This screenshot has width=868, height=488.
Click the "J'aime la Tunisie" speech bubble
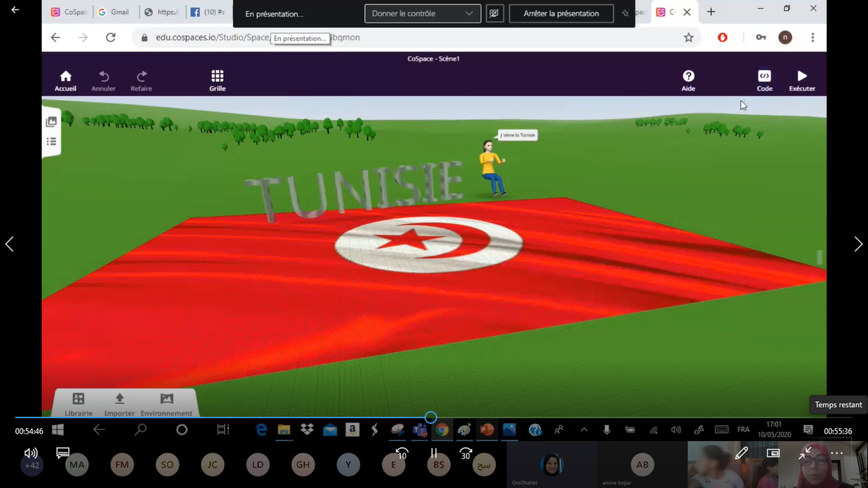(x=518, y=135)
